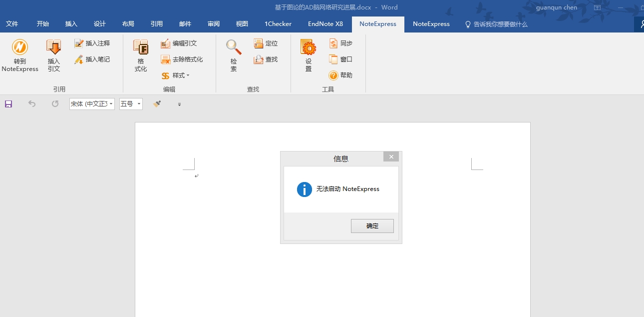This screenshot has width=644, height=317.
Task: Open 编辑引文
Action: (179, 43)
